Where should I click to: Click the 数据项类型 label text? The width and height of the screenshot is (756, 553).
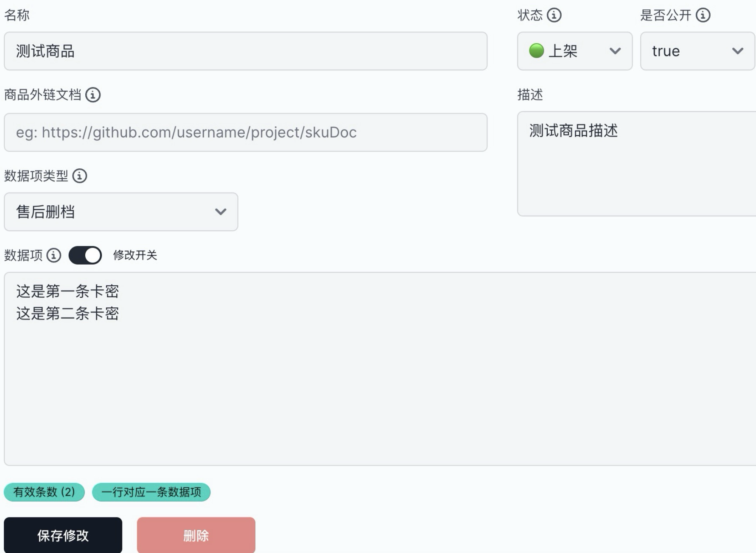coord(36,176)
